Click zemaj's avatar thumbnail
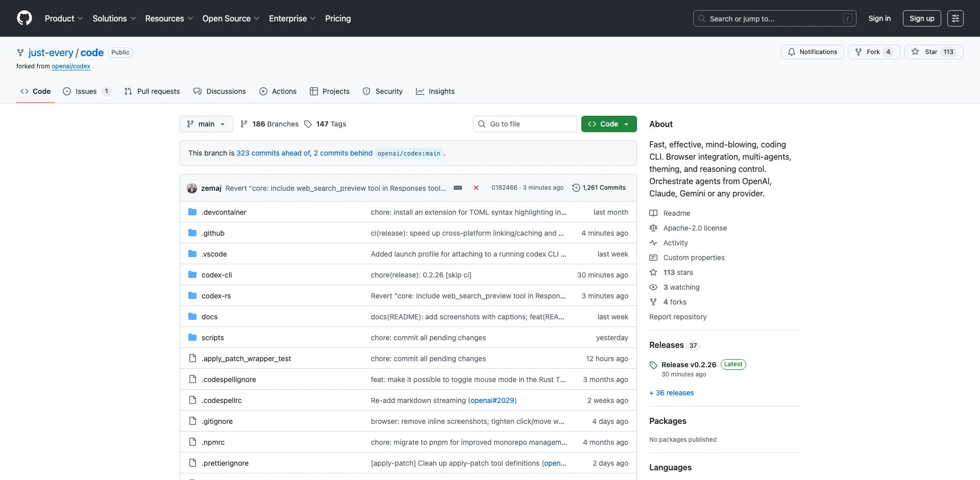Image resolution: width=980 pixels, height=480 pixels. point(192,188)
